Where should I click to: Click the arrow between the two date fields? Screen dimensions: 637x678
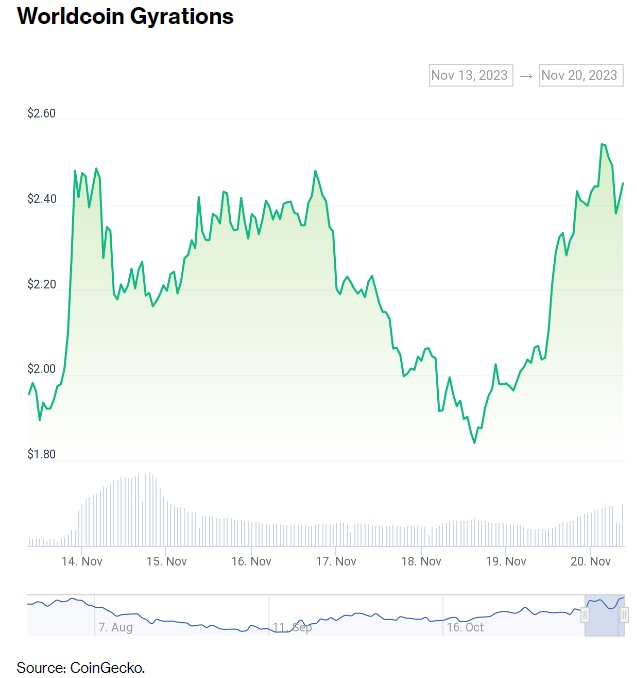(x=526, y=76)
